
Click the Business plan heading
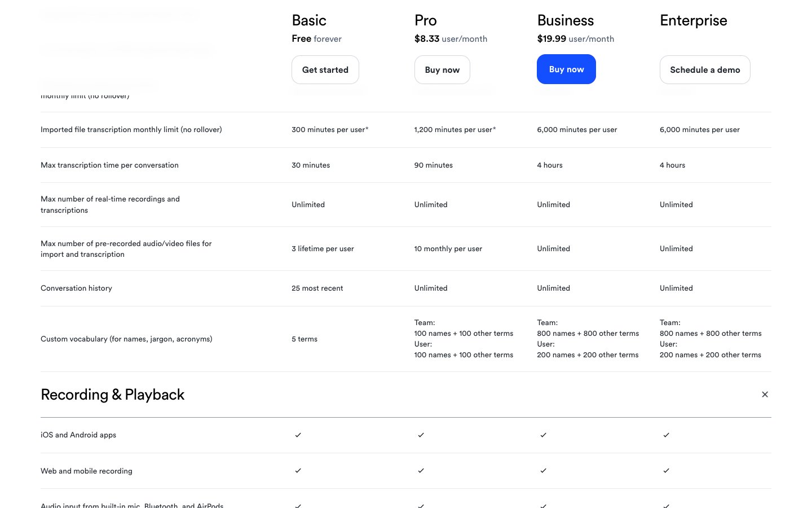pyautogui.click(x=565, y=21)
